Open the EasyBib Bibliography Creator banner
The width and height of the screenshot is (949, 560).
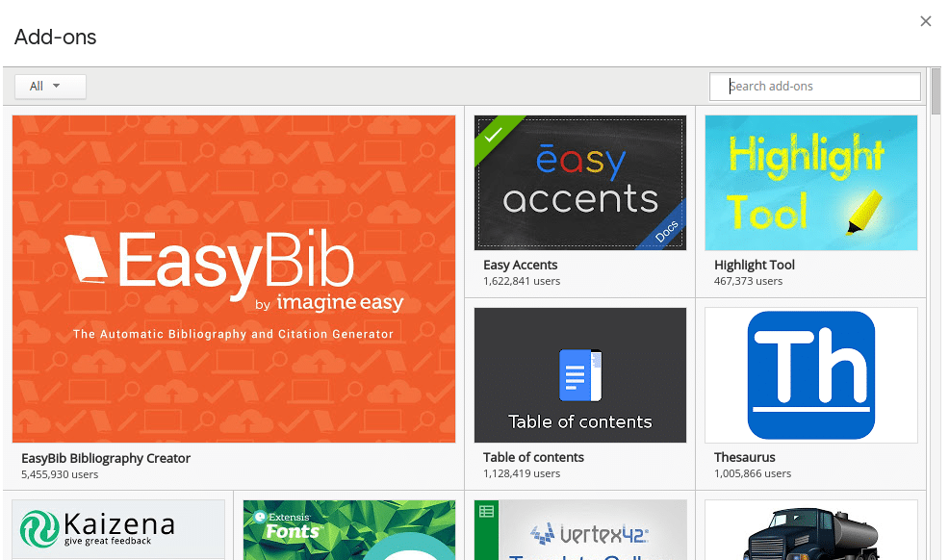234,279
